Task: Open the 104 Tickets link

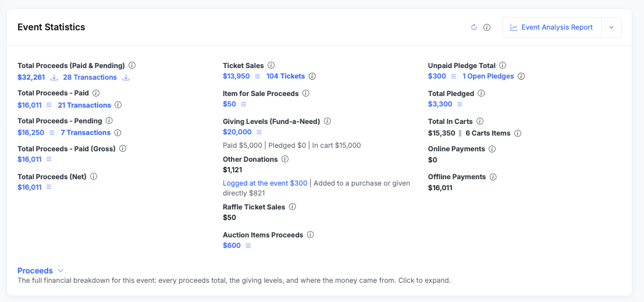Action: [286, 76]
